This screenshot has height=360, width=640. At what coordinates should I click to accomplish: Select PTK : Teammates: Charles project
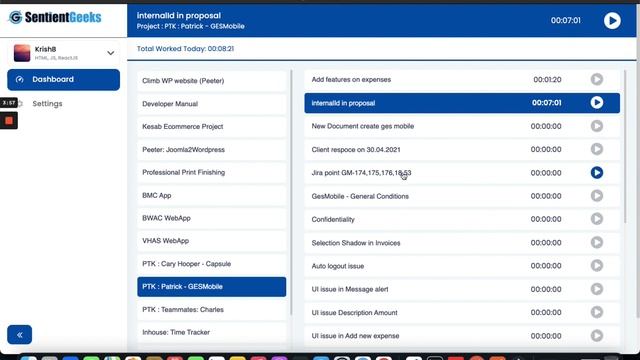coord(211,309)
